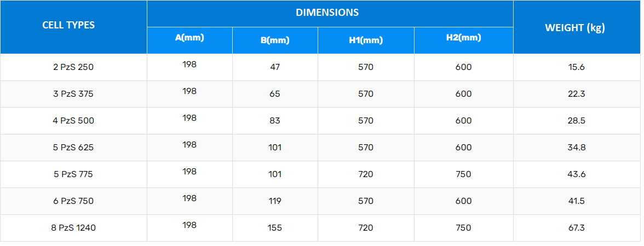The image size is (644, 246).
Task: Click the 5 PzS 625 row label
Action: point(73,148)
